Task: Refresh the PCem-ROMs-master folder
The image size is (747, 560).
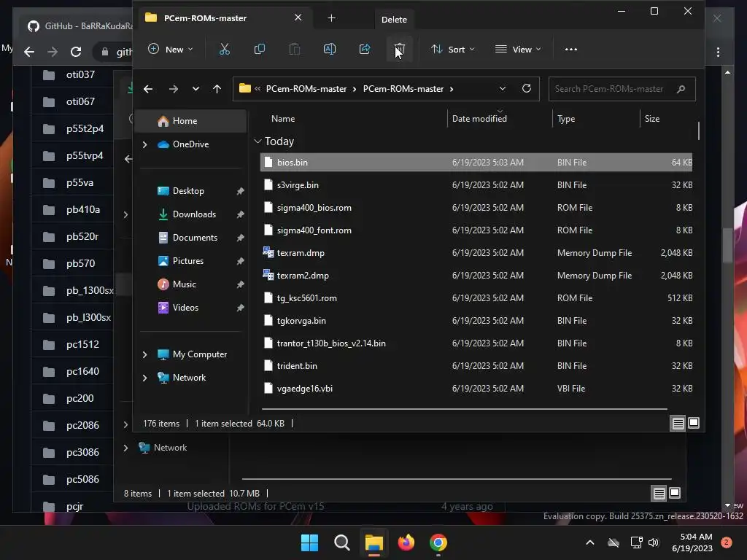Action: pos(527,88)
